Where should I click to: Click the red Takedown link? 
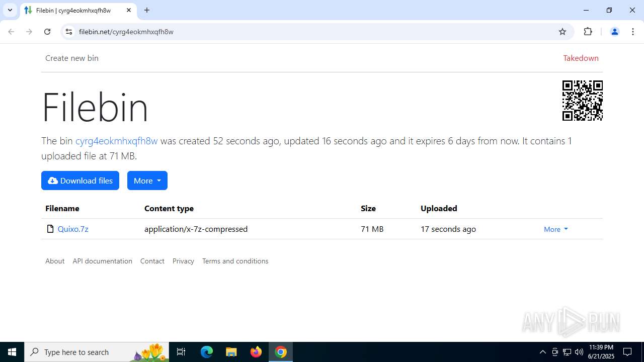click(x=581, y=58)
